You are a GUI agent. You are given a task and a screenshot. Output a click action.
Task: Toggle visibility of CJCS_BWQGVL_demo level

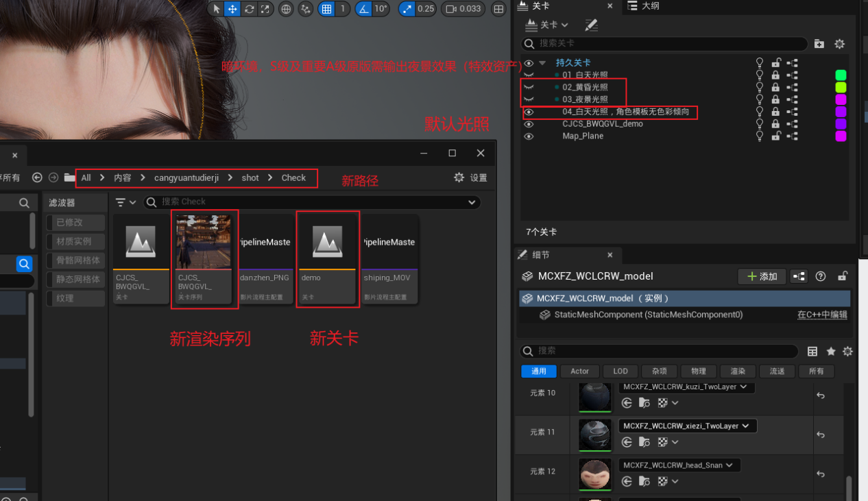pyautogui.click(x=529, y=124)
